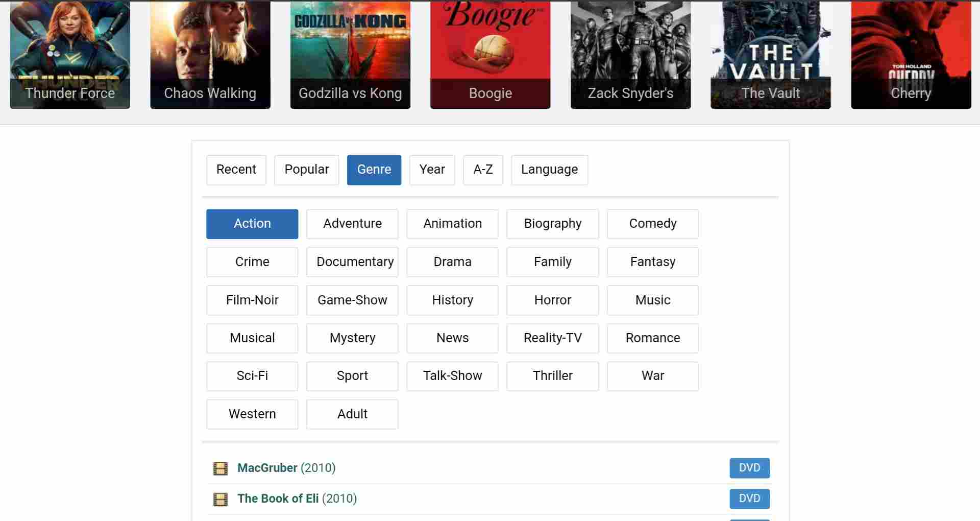Image resolution: width=980 pixels, height=521 pixels.
Task: Click the DVD badge for MacGruber
Action: coord(749,468)
